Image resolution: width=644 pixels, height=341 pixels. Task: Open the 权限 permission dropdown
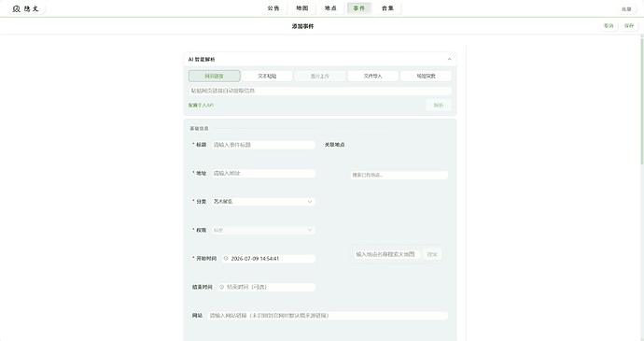[264, 230]
